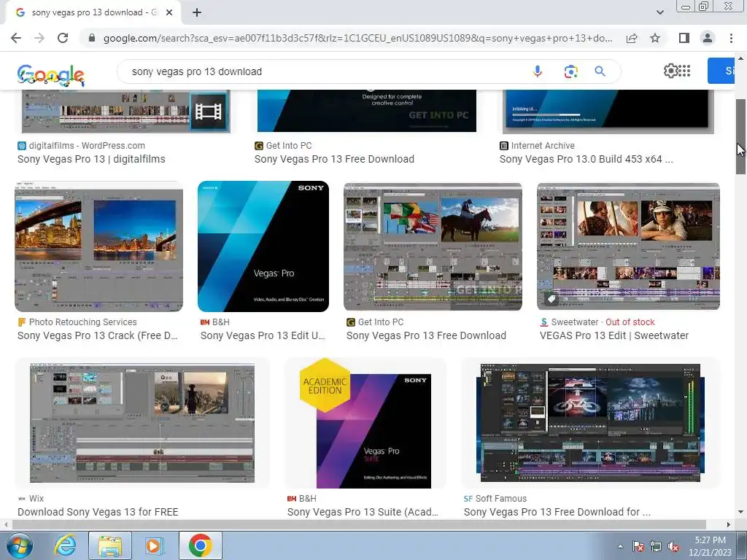Open Download Sony Vegas 13 for FREE link
The image size is (747, 560).
click(x=98, y=512)
